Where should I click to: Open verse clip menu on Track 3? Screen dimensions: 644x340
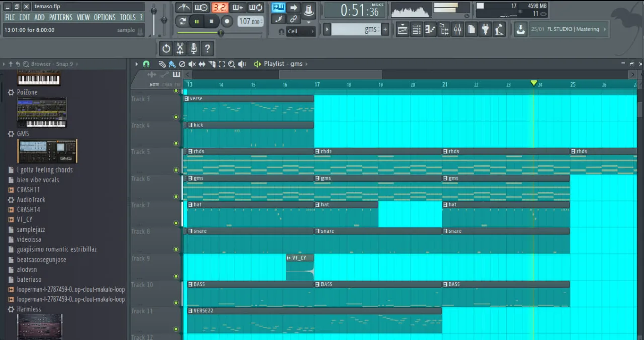[187, 99]
